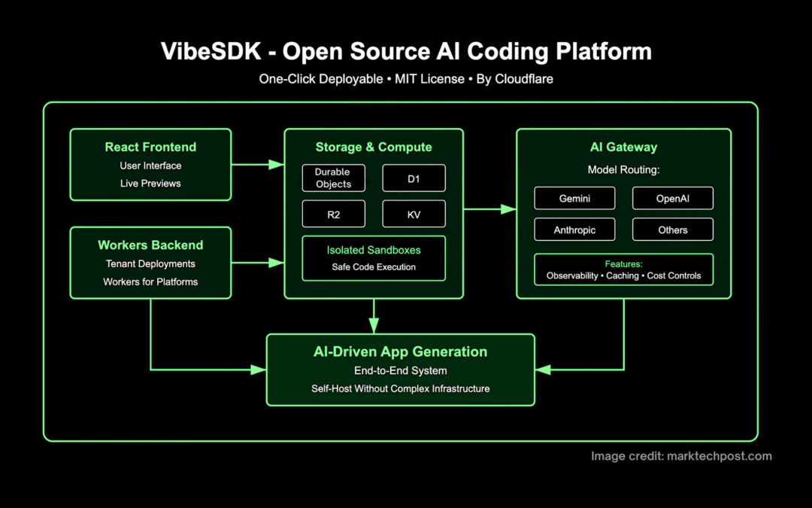
Task: Select the subtitle "One-Click Deployable • MIT License • By Cloudflare"
Action: (406, 79)
